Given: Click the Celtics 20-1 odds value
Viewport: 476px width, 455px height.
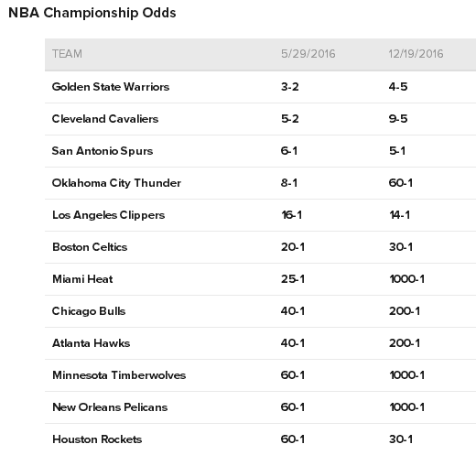Looking at the screenshot, I should point(293,247).
